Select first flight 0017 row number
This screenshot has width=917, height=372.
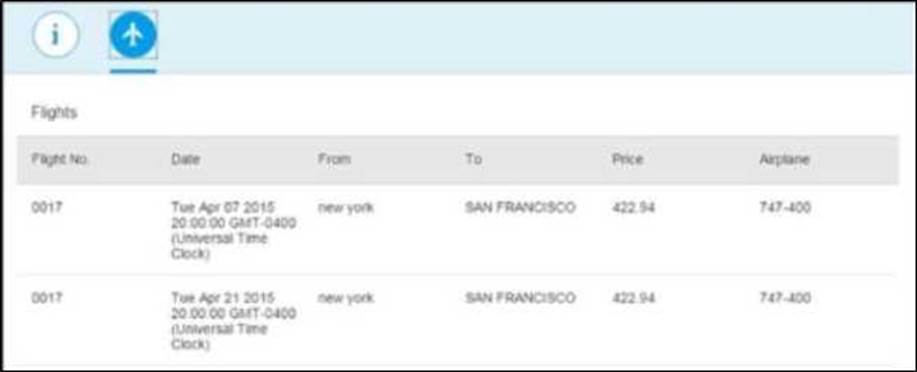[47, 208]
